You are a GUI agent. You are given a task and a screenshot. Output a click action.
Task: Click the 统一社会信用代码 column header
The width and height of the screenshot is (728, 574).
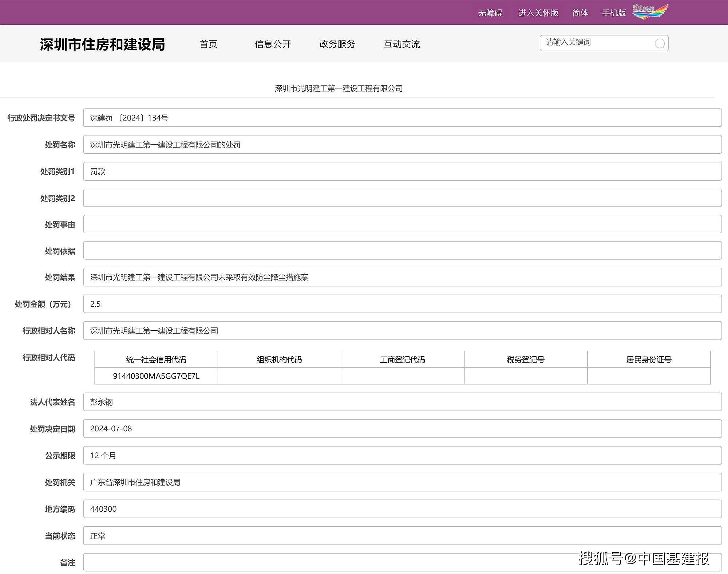click(156, 359)
